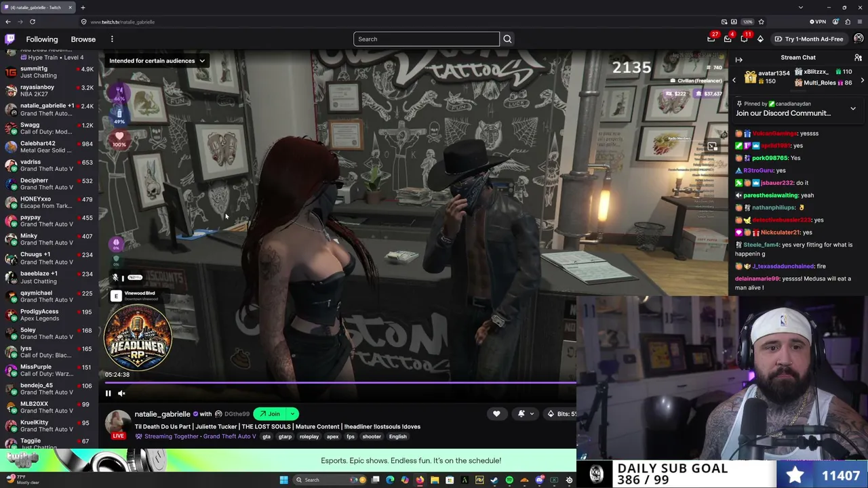Select the 'gtarp' tag
This screenshot has width=868, height=488.
tap(285, 436)
